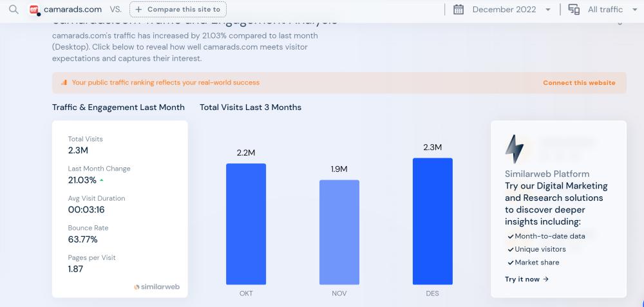Screen dimensions: 644x307
Task: Click the orange chart icon in banner
Action: [x=64, y=82]
